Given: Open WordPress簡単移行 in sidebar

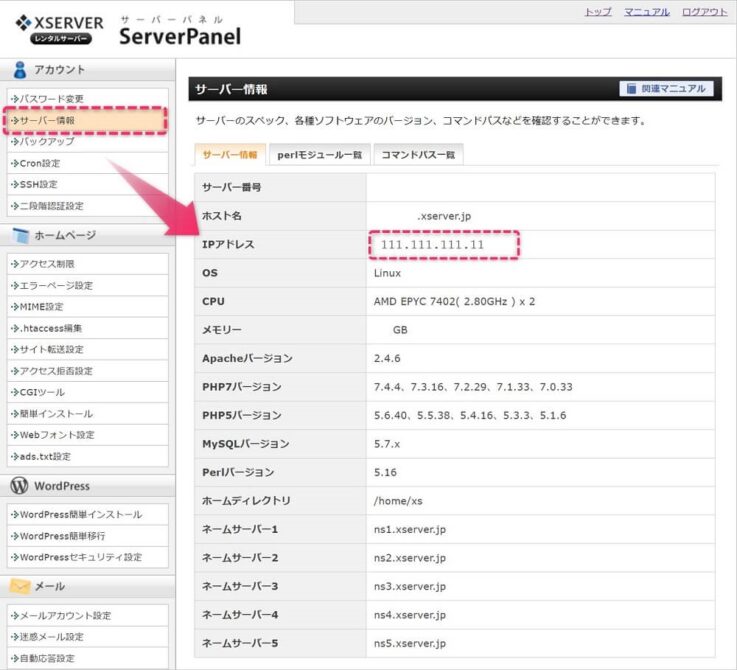Looking at the screenshot, I should click(x=87, y=536).
